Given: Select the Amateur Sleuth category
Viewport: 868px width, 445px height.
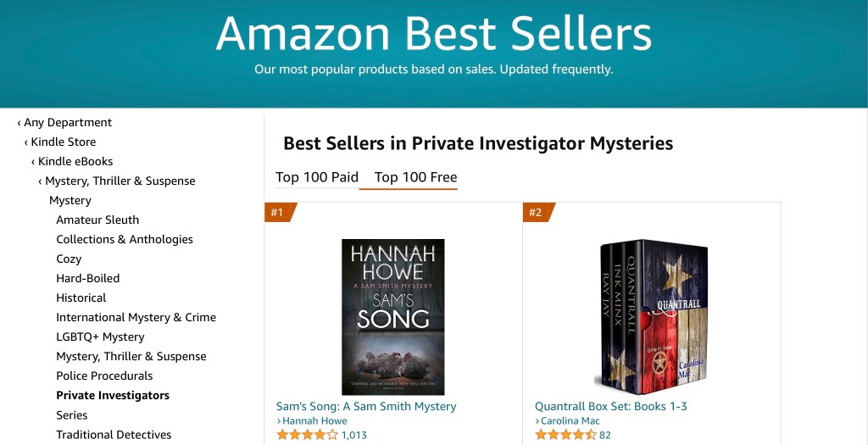Looking at the screenshot, I should click(97, 220).
